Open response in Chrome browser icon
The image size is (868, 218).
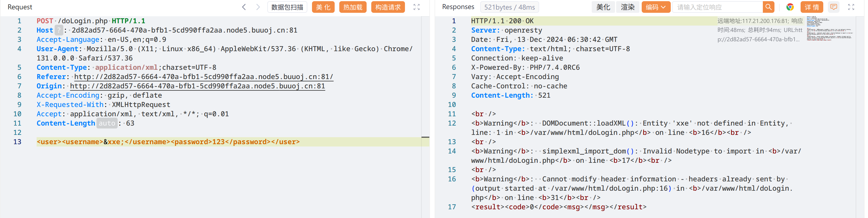click(x=790, y=7)
